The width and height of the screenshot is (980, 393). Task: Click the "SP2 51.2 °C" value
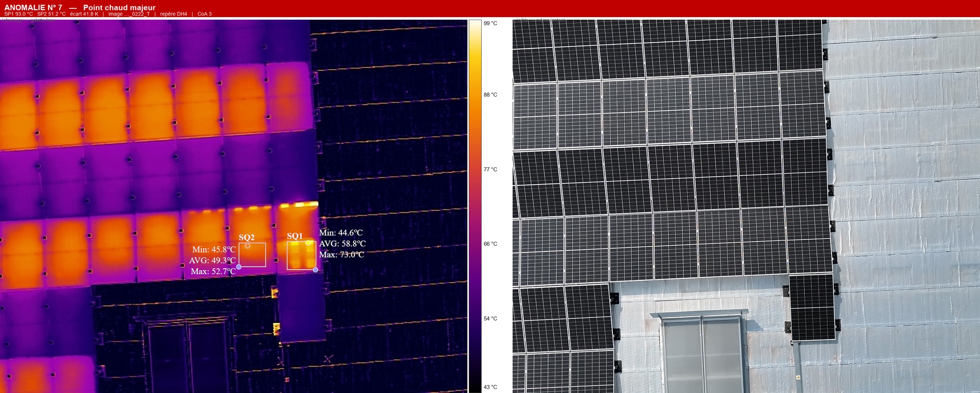pos(51,14)
